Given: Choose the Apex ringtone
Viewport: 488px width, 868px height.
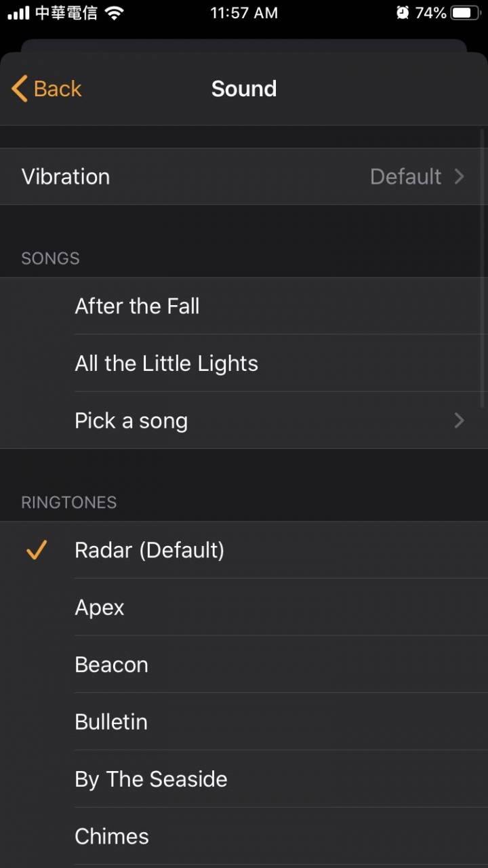Looking at the screenshot, I should point(244,607).
